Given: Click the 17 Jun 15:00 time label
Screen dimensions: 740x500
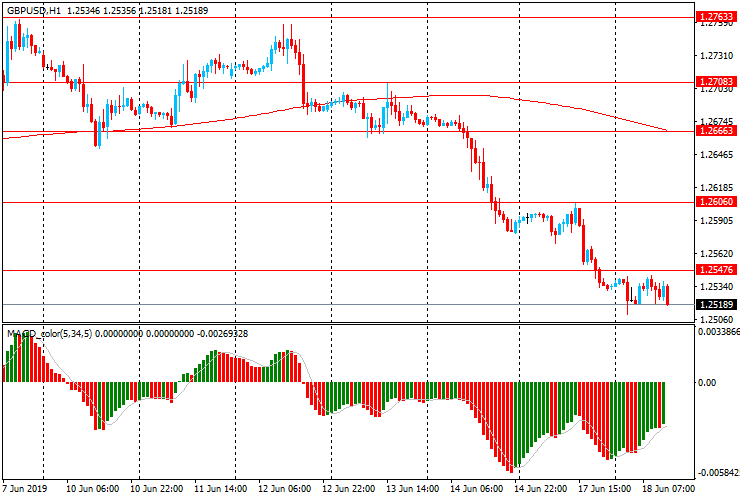Looking at the screenshot, I should [x=605, y=488].
